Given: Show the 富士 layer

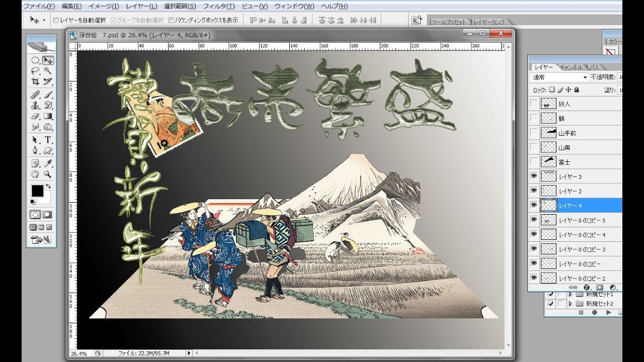Looking at the screenshot, I should [x=534, y=162].
